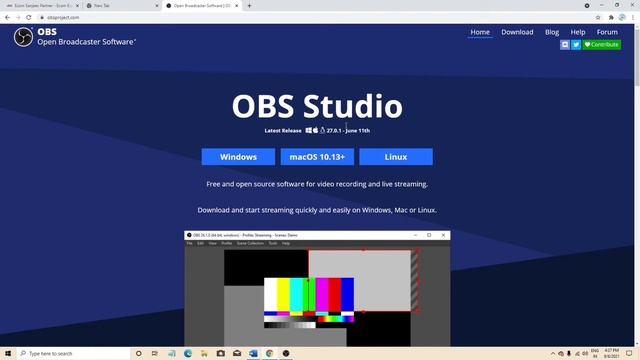Go to the Home nav item
Viewport: 640px width, 360px height.
coord(480,32)
